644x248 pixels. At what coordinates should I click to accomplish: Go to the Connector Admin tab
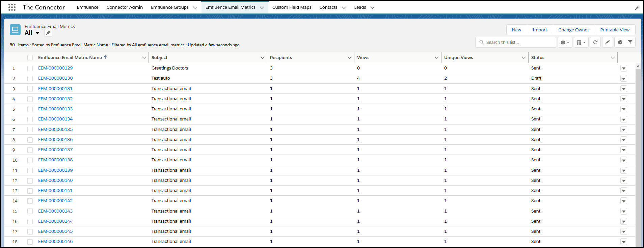(125, 7)
